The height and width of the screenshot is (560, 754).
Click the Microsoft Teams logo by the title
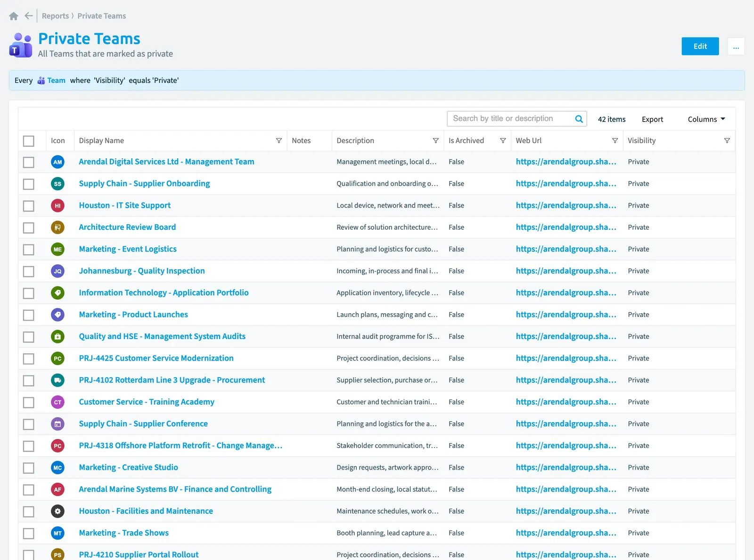21,45
